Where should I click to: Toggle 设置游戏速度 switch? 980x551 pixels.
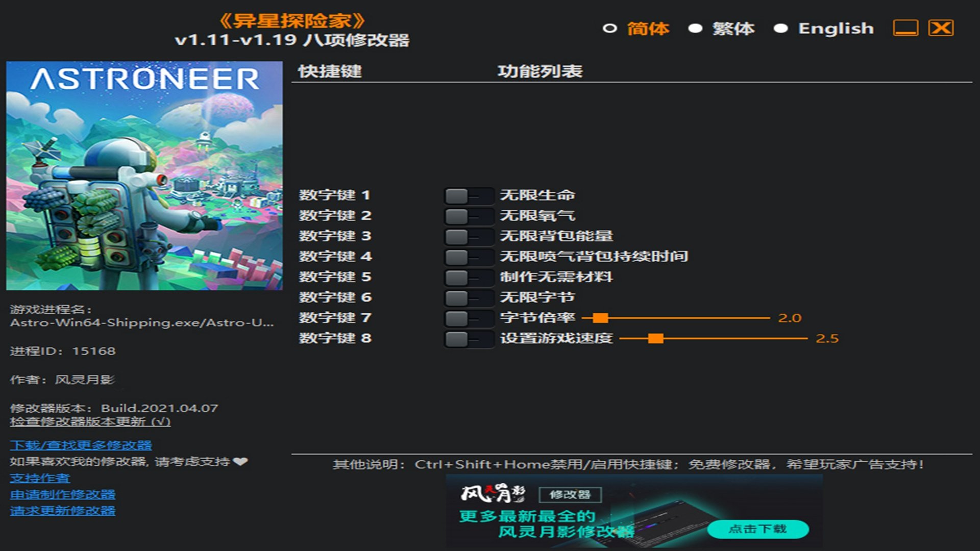pyautogui.click(x=468, y=338)
